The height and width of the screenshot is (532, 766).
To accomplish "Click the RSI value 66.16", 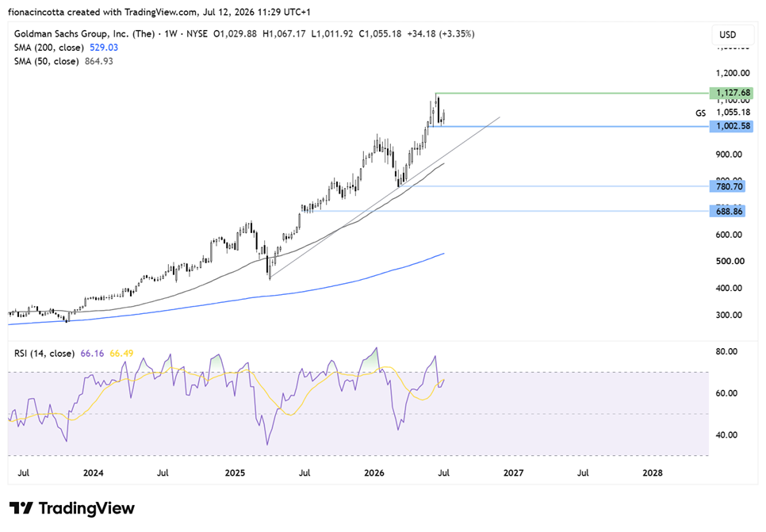I will tap(92, 353).
